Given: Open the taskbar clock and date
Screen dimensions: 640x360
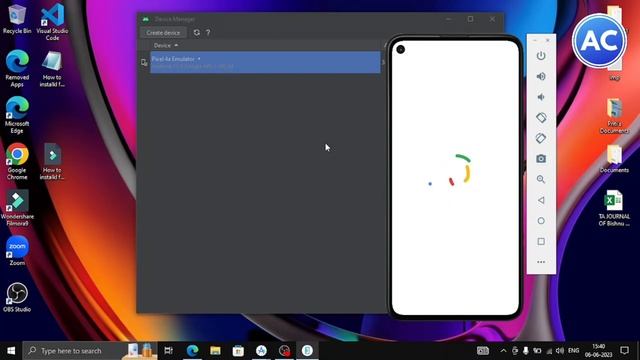Looking at the screenshot, I should 598,351.
